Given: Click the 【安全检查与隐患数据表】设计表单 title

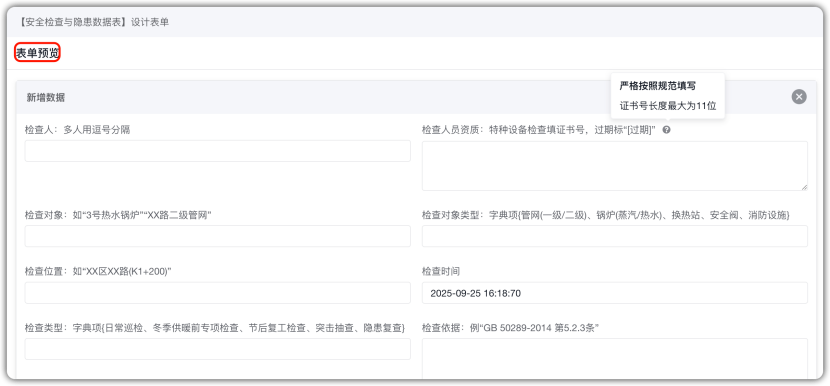Looking at the screenshot, I should (x=93, y=23).
